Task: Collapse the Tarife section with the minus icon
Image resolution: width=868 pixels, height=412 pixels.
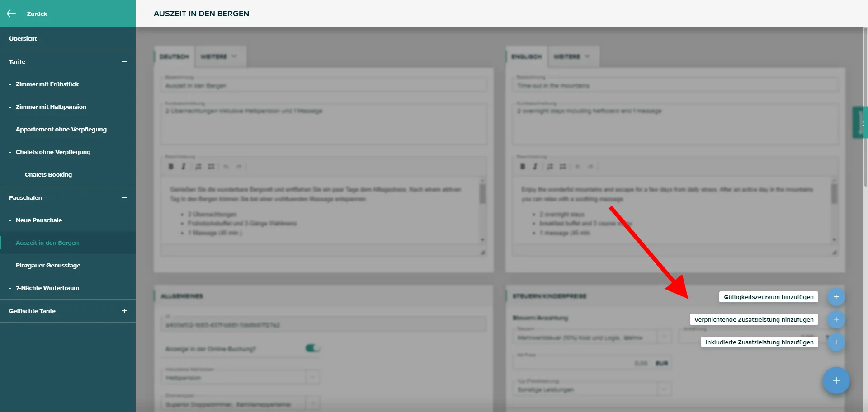Action: tap(124, 61)
